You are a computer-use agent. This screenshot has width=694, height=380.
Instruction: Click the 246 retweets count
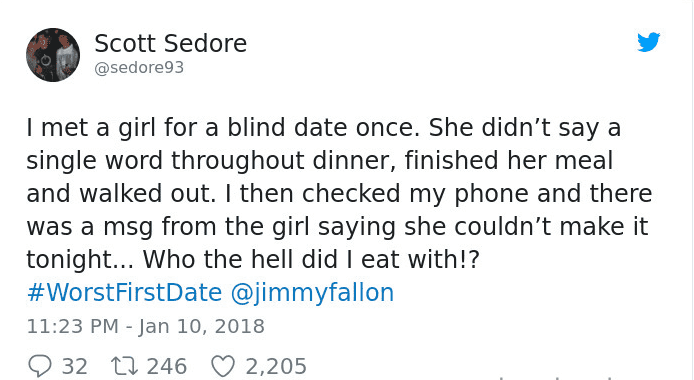(x=167, y=367)
